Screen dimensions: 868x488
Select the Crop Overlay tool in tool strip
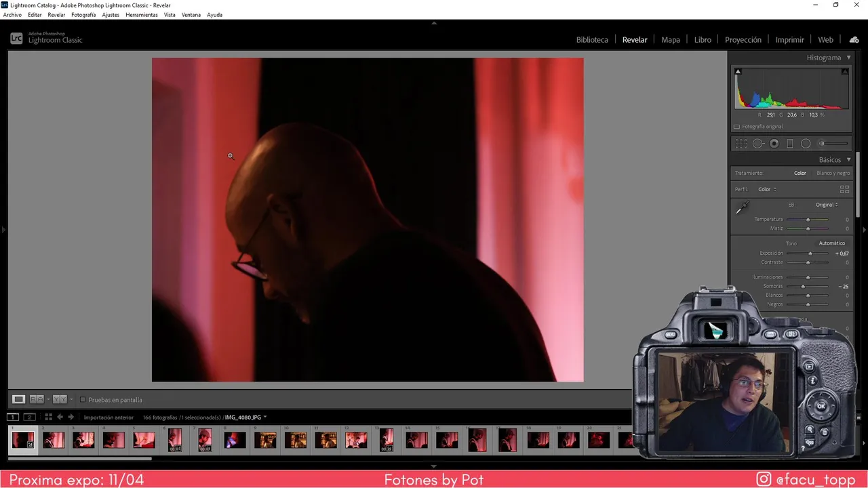(x=741, y=144)
